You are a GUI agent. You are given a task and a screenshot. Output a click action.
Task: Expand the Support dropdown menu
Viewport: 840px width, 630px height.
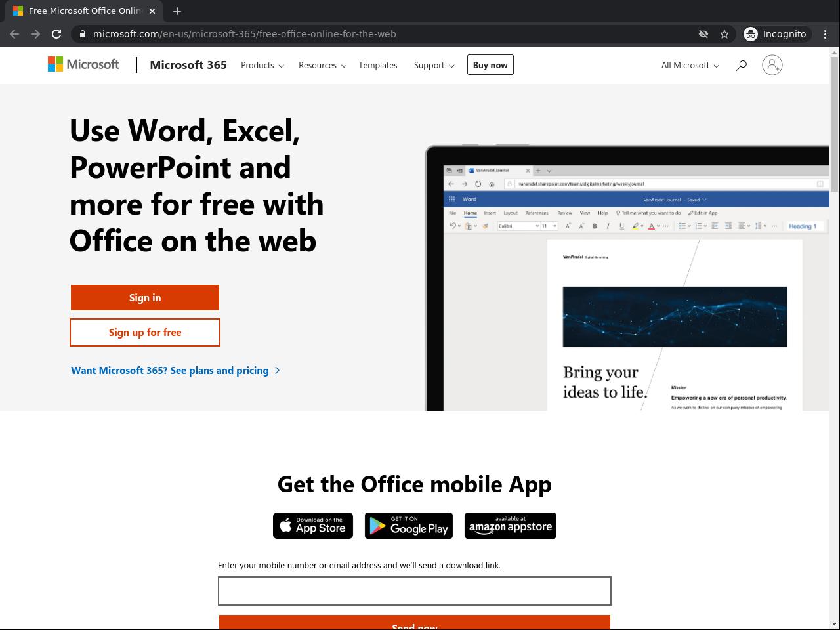pos(434,66)
